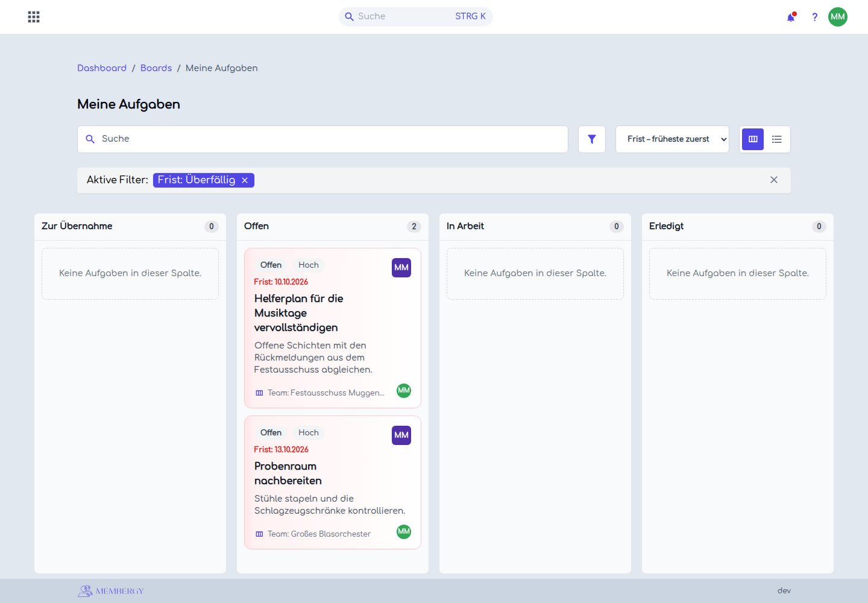Switch to list view
This screenshot has height=603, width=868.
tap(777, 139)
